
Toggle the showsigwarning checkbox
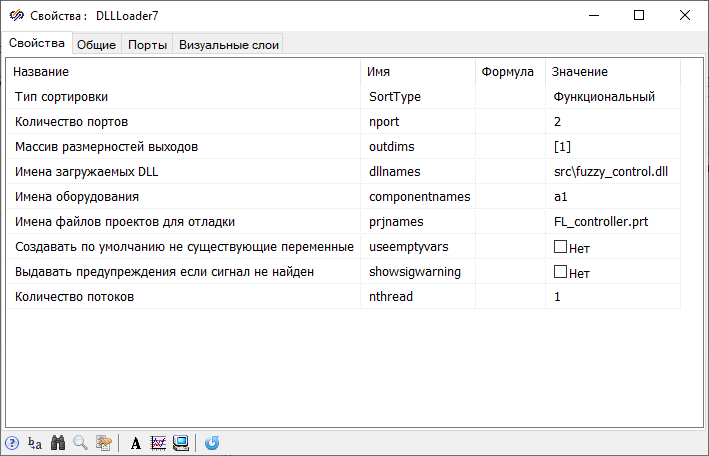tap(560, 272)
